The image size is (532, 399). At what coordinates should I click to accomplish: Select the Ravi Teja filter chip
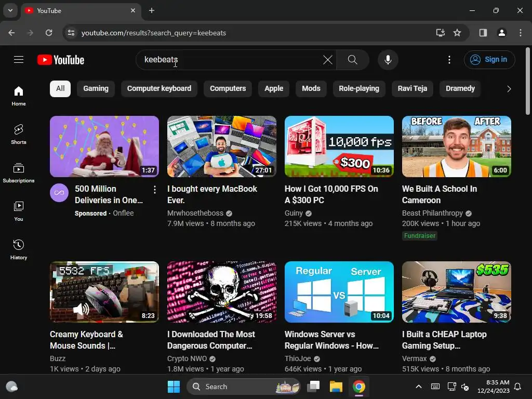[412, 88]
